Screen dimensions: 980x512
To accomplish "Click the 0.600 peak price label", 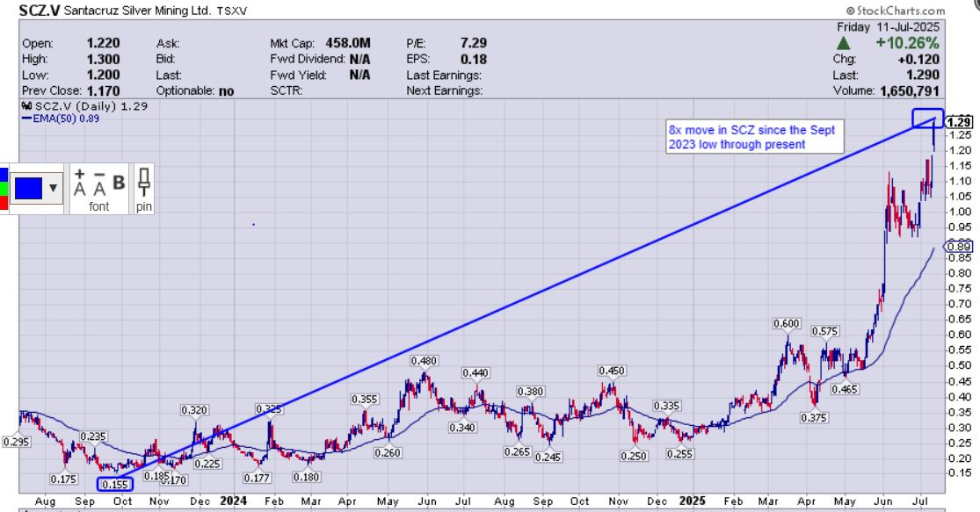I will point(787,323).
